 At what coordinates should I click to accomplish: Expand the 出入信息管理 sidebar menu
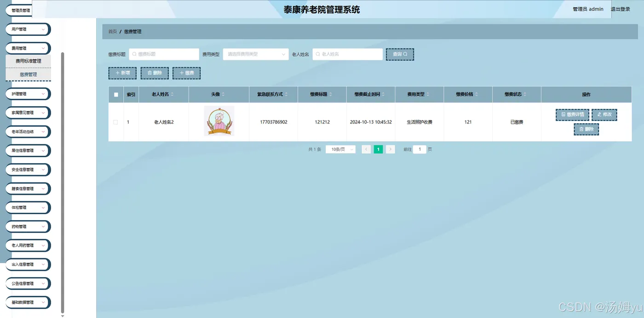pos(28,264)
